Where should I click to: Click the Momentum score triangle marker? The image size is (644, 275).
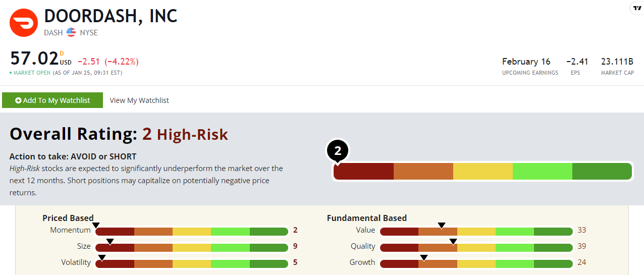point(96,225)
